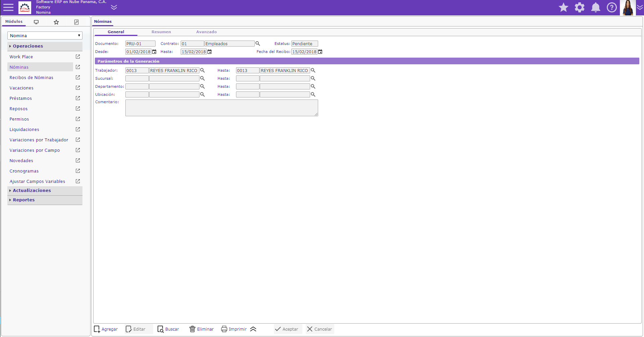The image size is (644, 337).
Task: Open Fecha del Recibo calendar picker
Action: [x=320, y=52]
